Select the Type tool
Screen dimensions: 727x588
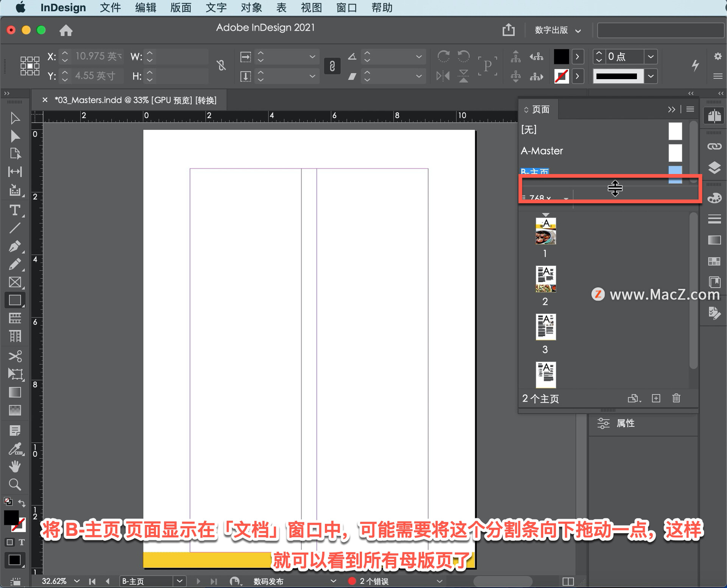(15, 210)
